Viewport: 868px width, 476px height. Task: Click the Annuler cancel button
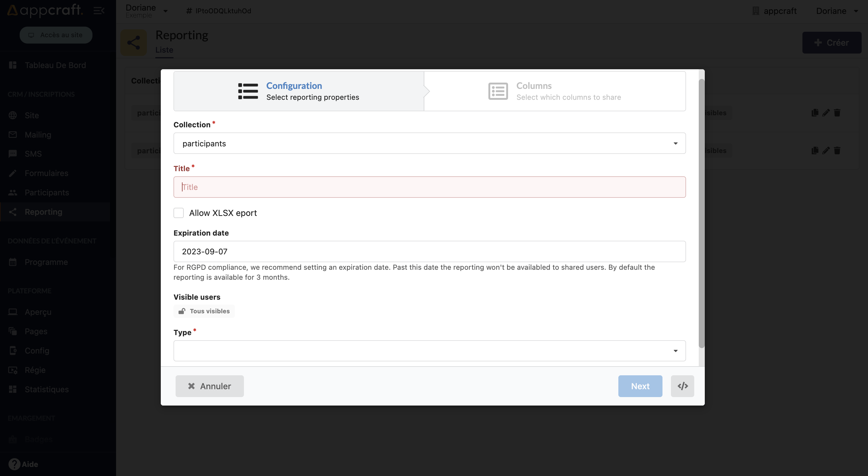point(209,386)
